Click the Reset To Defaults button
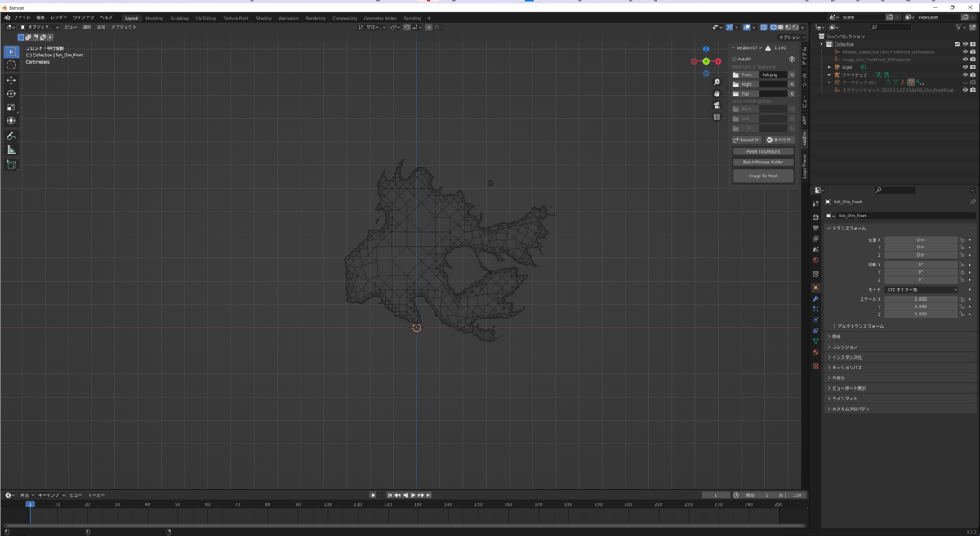 coord(763,151)
